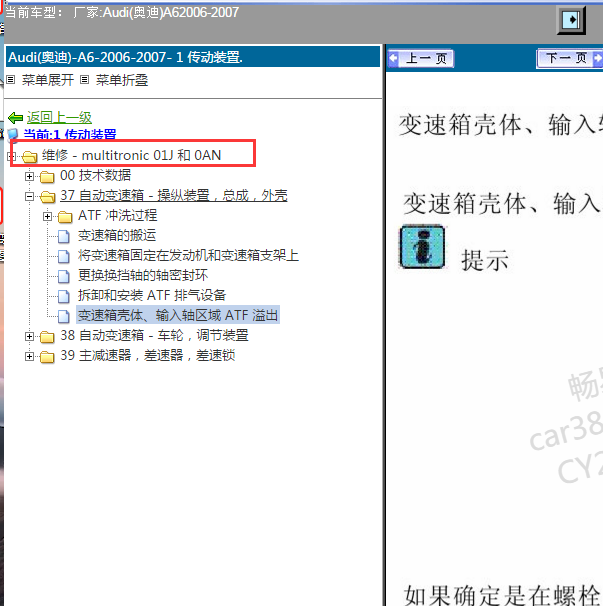The image size is (603, 606).
Task: Click folder icon of 38 自动变速箱
Action: pyautogui.click(x=47, y=336)
